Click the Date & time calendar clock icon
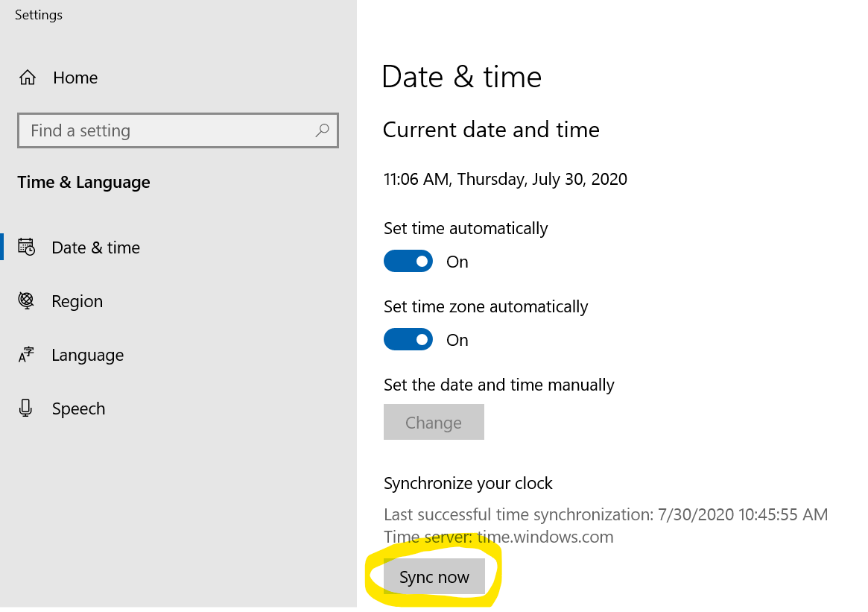This screenshot has width=868, height=612. [27, 247]
